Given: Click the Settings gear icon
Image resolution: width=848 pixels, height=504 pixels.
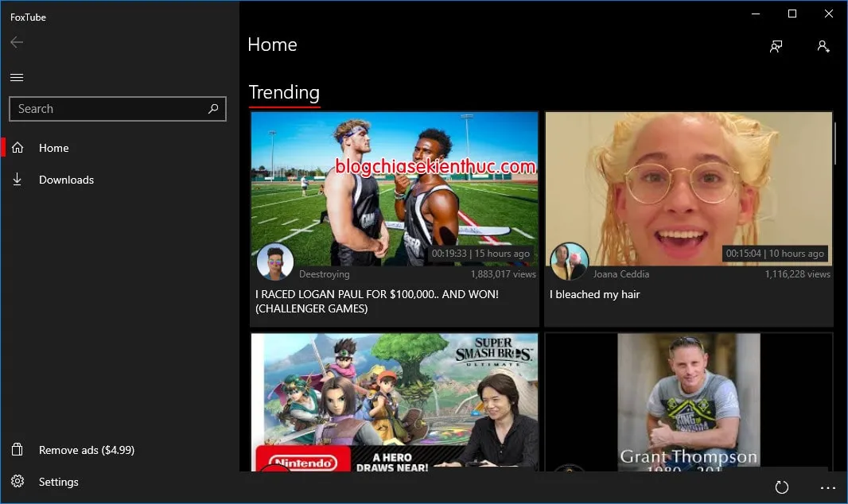Looking at the screenshot, I should pyautogui.click(x=18, y=481).
